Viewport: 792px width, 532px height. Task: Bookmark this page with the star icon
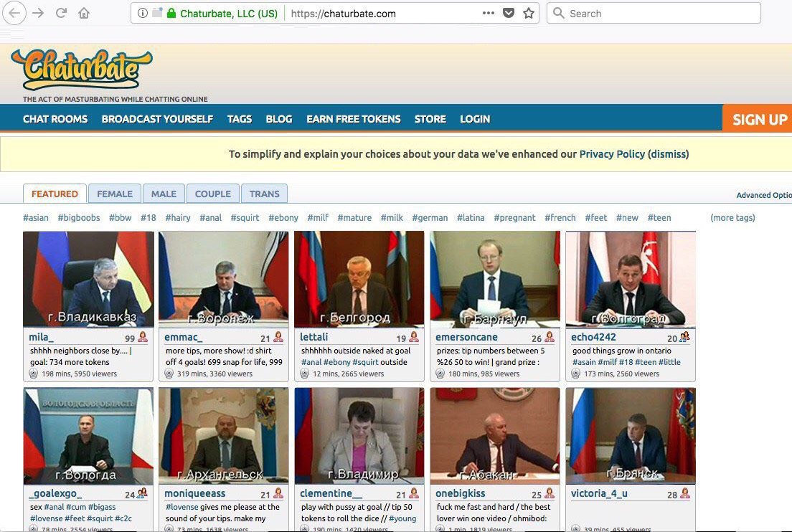(x=529, y=13)
